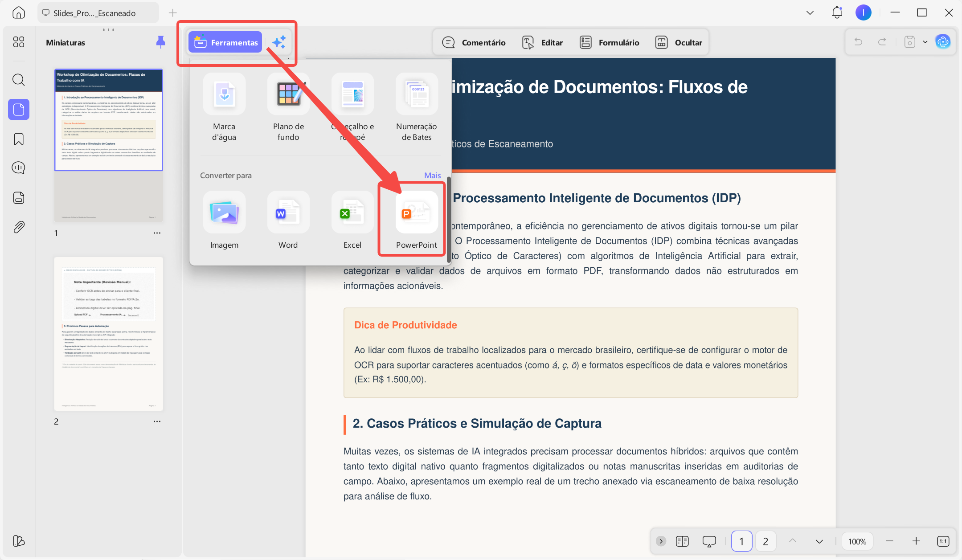Select the page thumbnails sidebar icon
The height and width of the screenshot is (560, 962).
point(18,110)
